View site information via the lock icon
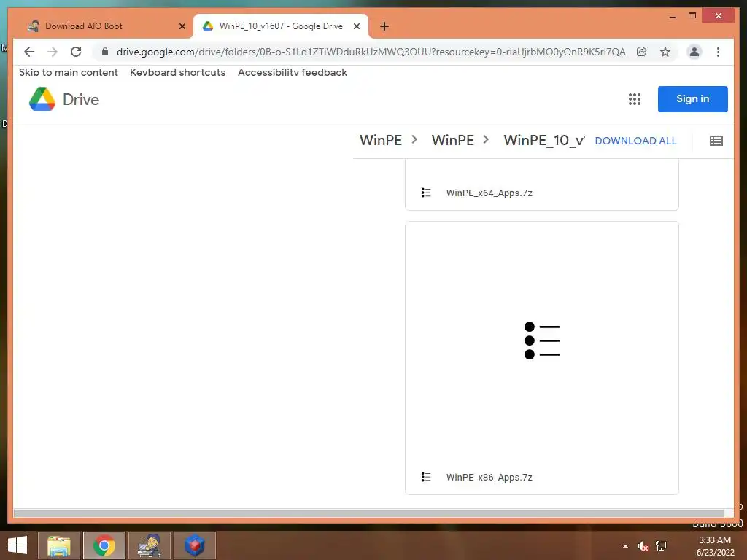Screen dimensions: 747x560 (105, 52)
